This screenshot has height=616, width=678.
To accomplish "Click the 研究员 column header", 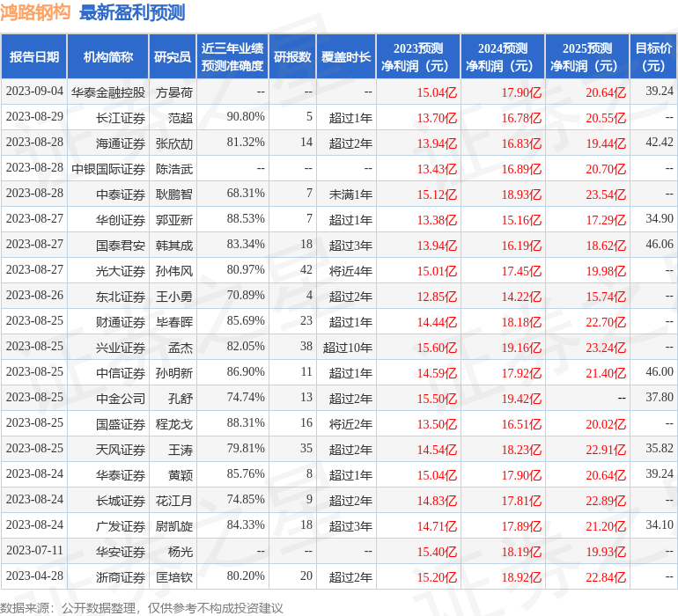I will (173, 56).
